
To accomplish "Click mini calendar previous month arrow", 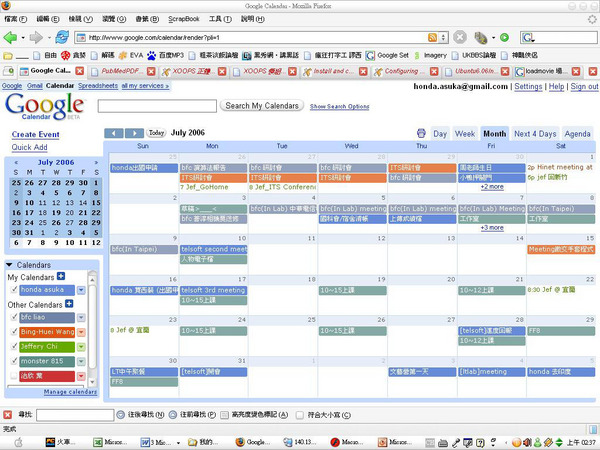I will 16,162.
